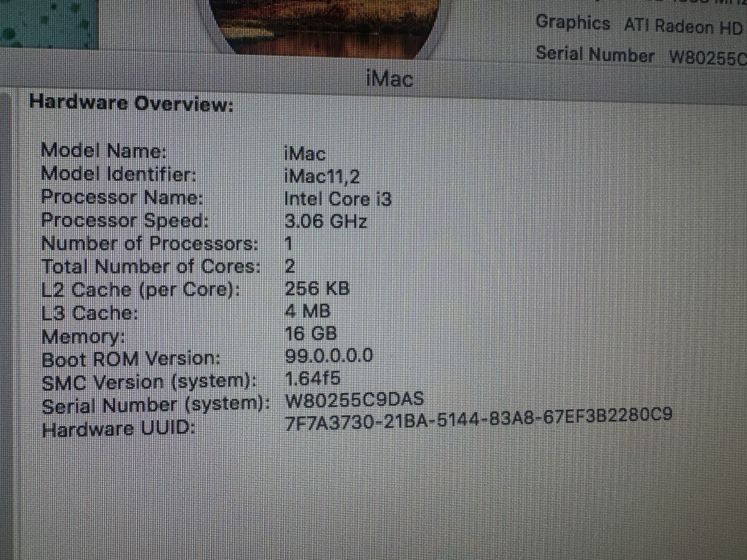Screen dimensions: 747x560
Task: Select the 4 MB cache value
Action: pos(308,310)
